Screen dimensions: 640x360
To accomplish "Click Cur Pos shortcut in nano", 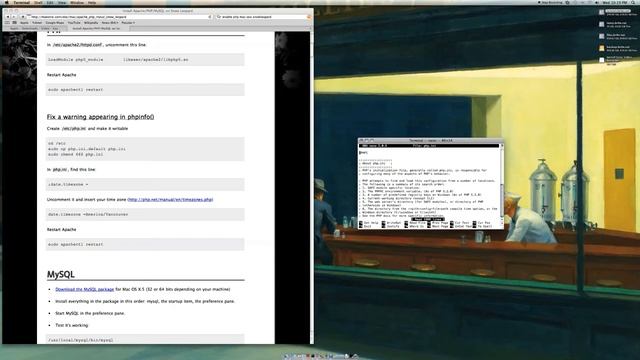I will click(x=482, y=223).
